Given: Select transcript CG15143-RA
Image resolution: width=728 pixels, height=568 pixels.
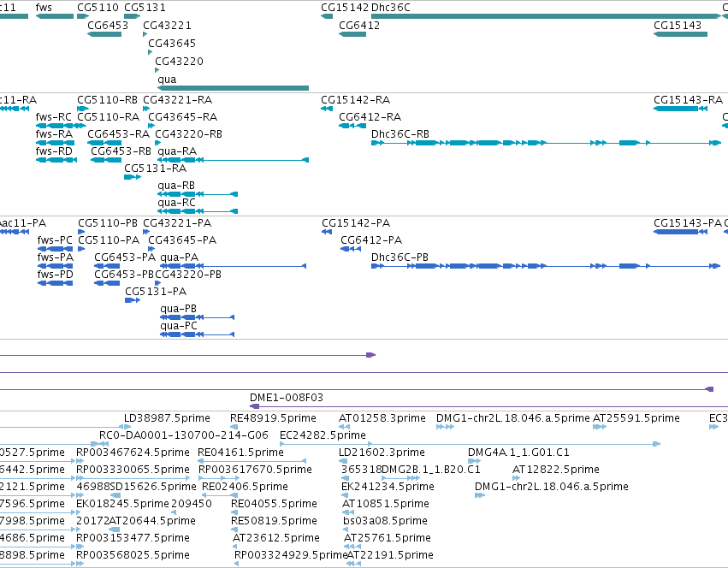Looking at the screenshot, I should [680, 109].
